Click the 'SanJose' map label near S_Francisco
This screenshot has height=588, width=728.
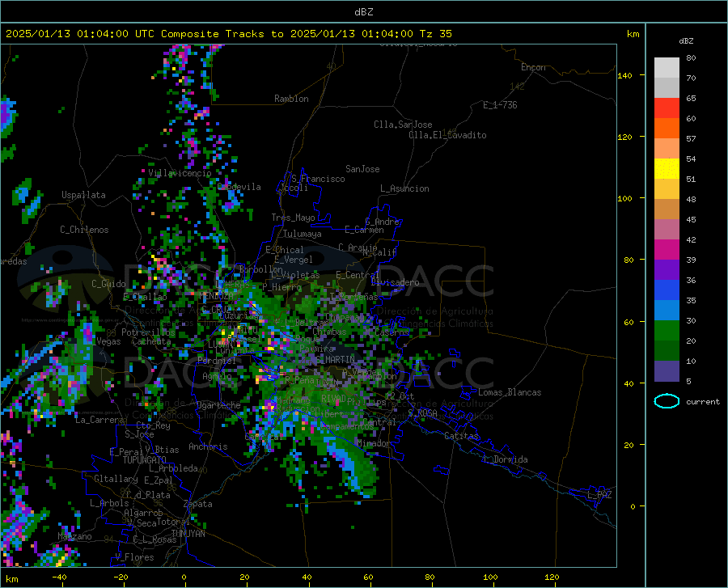pyautogui.click(x=362, y=169)
